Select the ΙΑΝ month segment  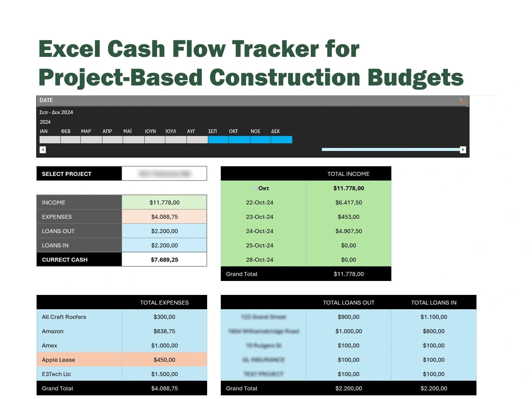point(50,140)
